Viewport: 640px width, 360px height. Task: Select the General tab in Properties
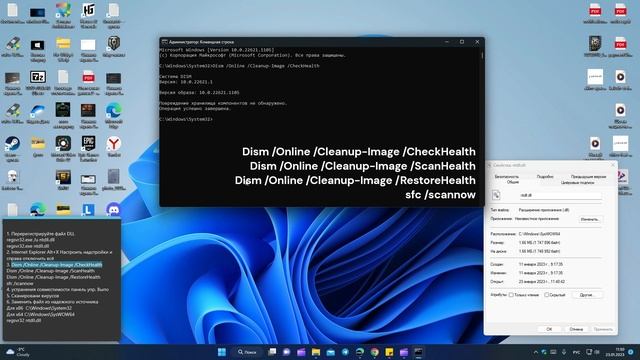pos(513,182)
